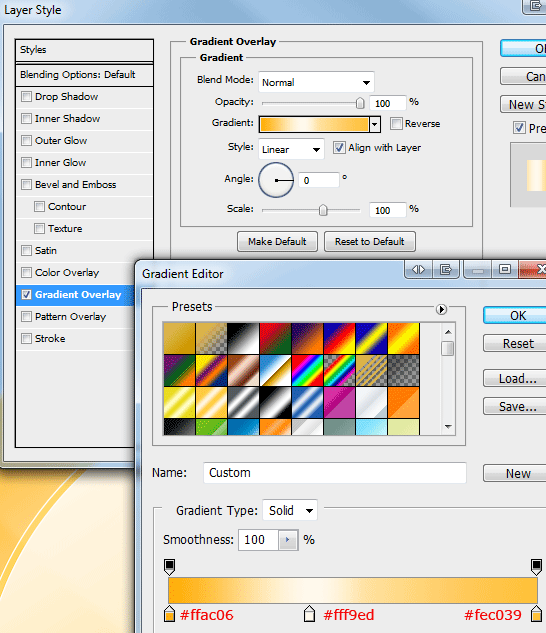The image size is (546, 633).
Task: Open Blending Options: Default
Action: (84, 75)
